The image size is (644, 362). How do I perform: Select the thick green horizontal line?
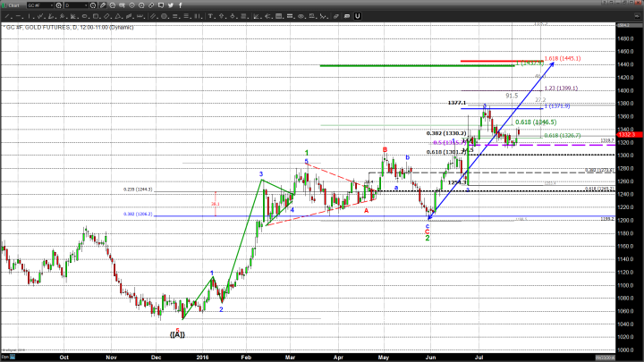pos(402,65)
